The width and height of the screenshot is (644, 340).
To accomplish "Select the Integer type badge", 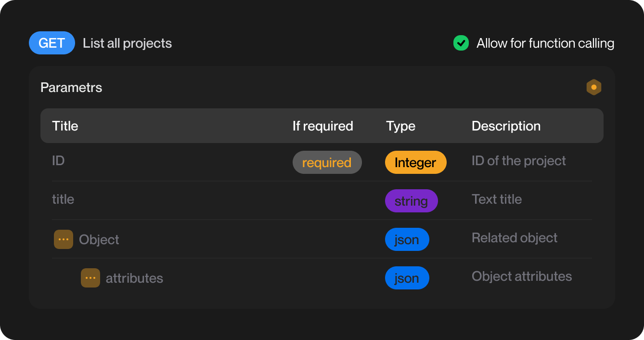I will pyautogui.click(x=415, y=163).
